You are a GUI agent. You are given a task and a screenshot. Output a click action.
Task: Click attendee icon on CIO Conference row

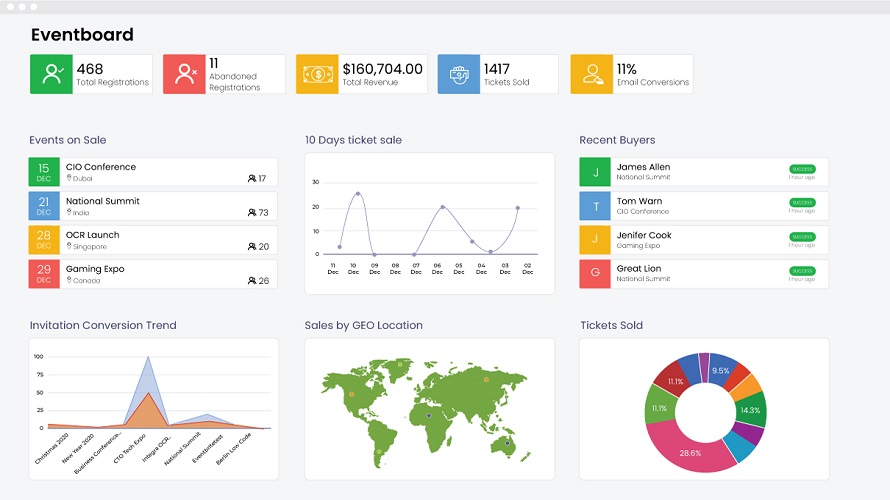[252, 178]
